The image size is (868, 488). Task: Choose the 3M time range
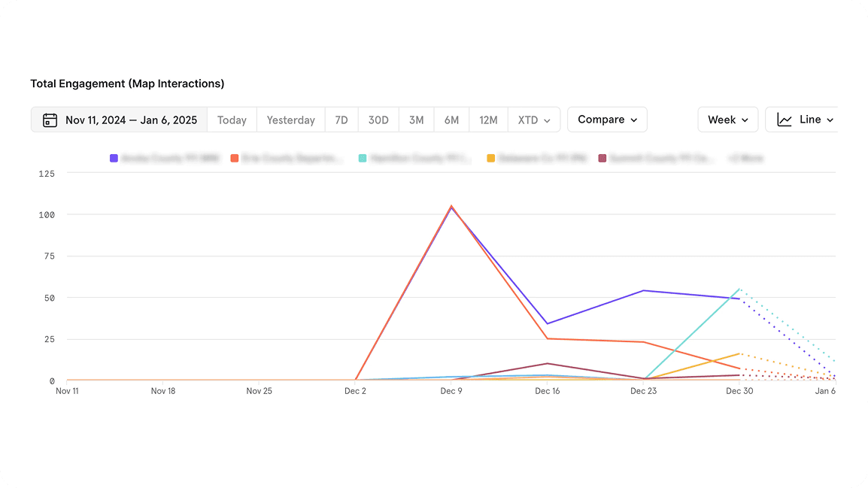pos(416,120)
